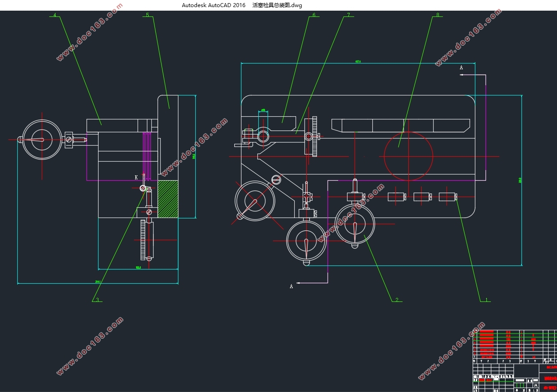Click the part number 2 label
This screenshot has height=392, width=557.
pos(397,300)
